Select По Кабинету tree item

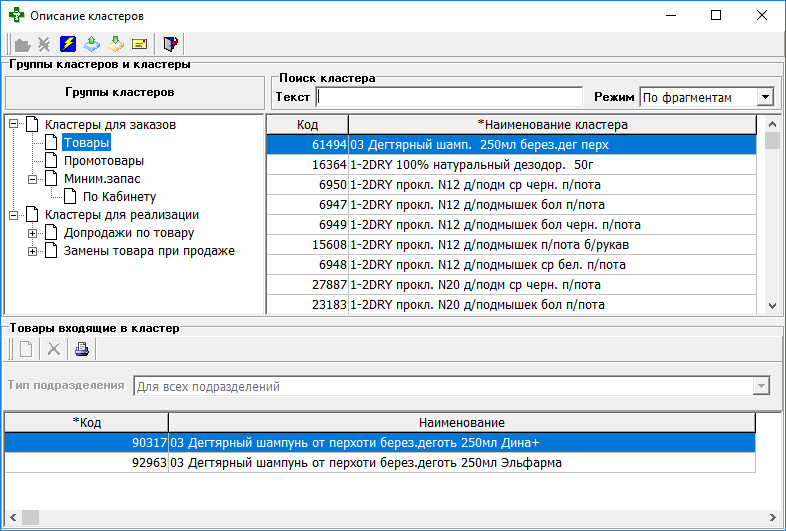point(119,197)
